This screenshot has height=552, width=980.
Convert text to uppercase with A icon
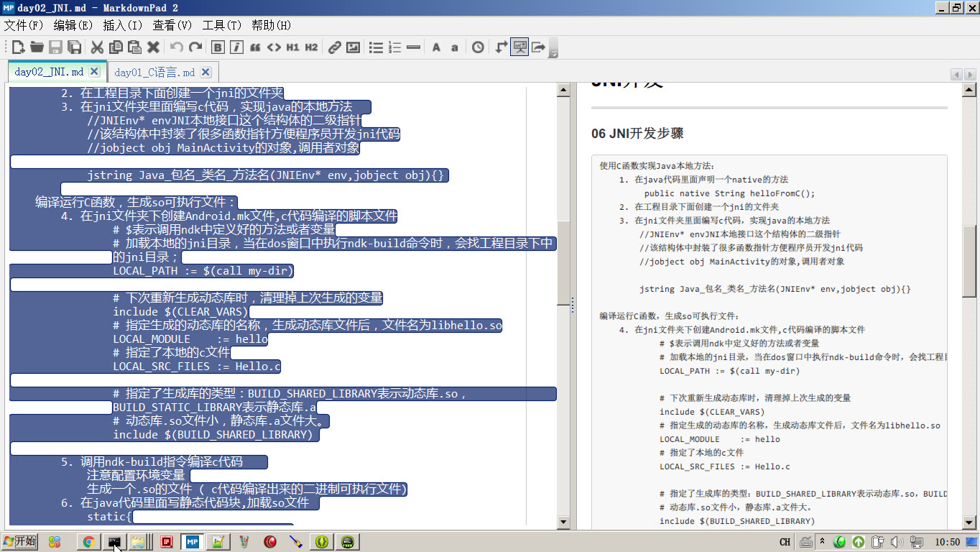point(436,47)
